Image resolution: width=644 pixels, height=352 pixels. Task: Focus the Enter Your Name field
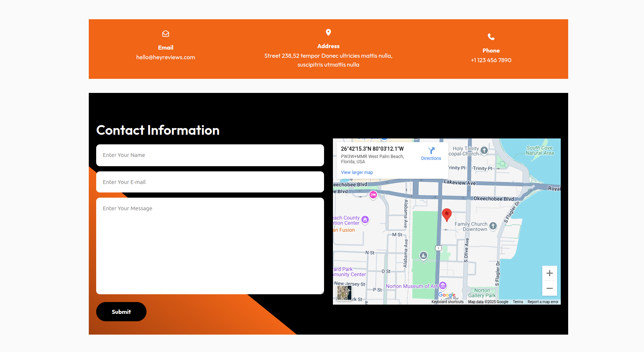pos(210,155)
